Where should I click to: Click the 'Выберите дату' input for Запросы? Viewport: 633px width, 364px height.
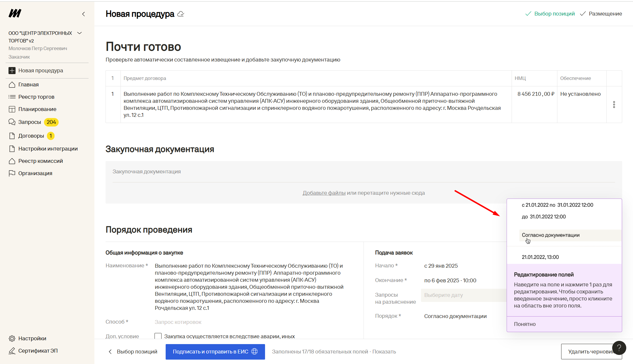(463, 295)
